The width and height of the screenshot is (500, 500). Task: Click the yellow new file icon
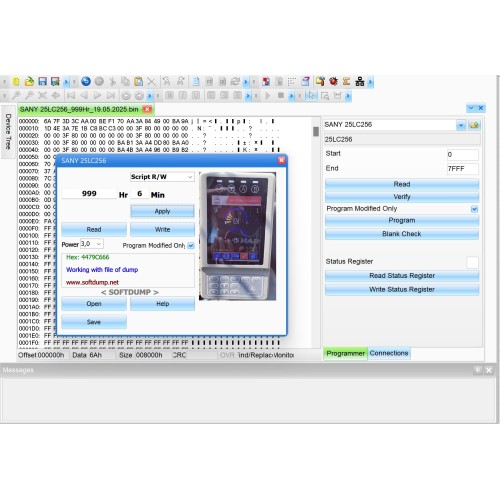[16, 81]
